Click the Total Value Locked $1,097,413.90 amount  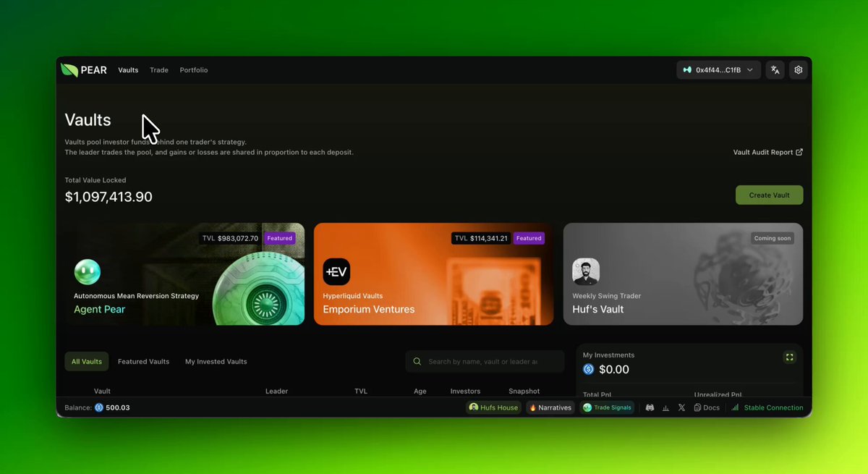click(x=109, y=197)
